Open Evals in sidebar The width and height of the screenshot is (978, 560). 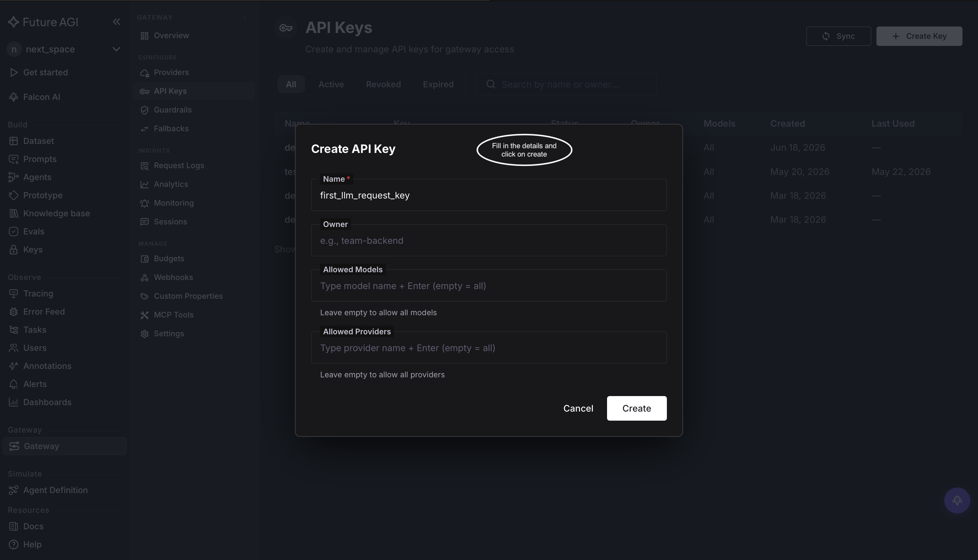pyautogui.click(x=33, y=231)
